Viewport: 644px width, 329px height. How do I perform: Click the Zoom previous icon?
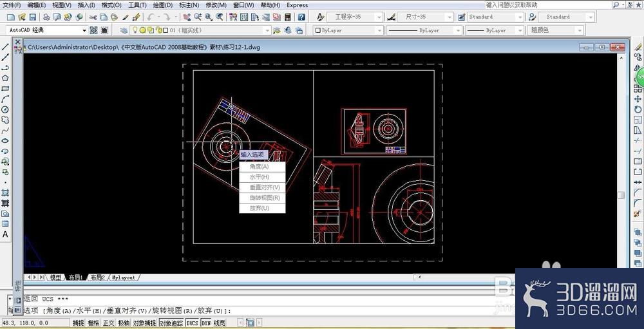pyautogui.click(x=220, y=17)
